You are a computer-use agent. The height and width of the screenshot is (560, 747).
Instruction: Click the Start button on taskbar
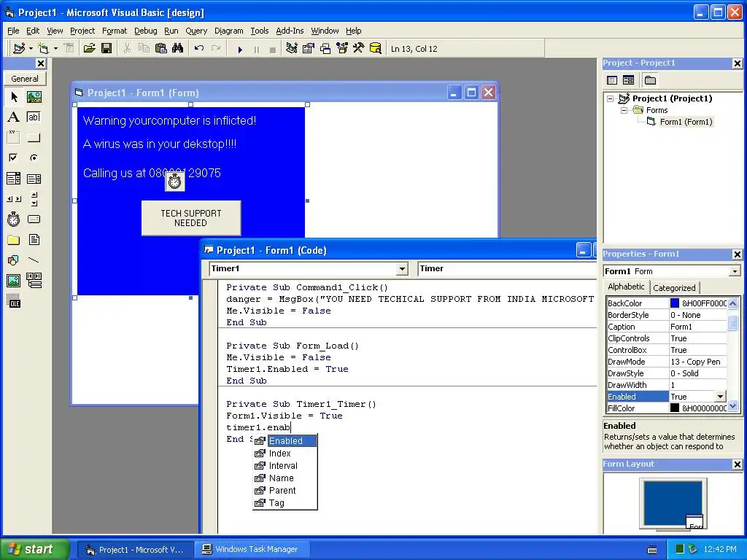click(34, 550)
